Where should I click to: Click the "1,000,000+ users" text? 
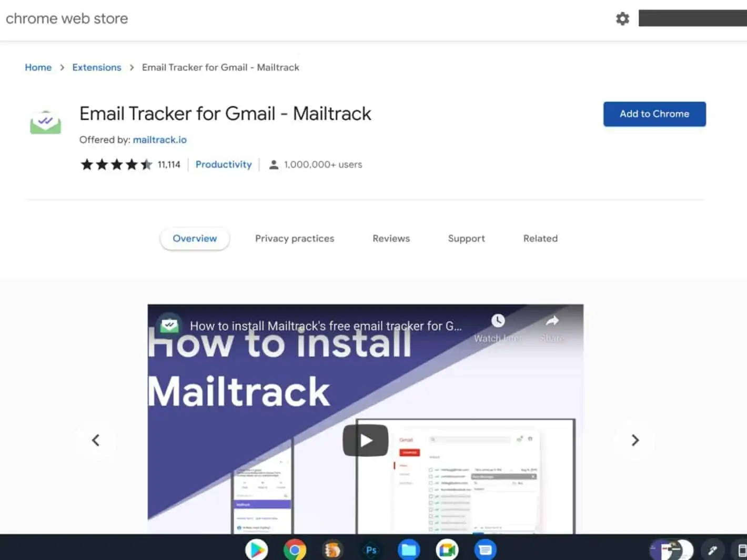pyautogui.click(x=323, y=165)
